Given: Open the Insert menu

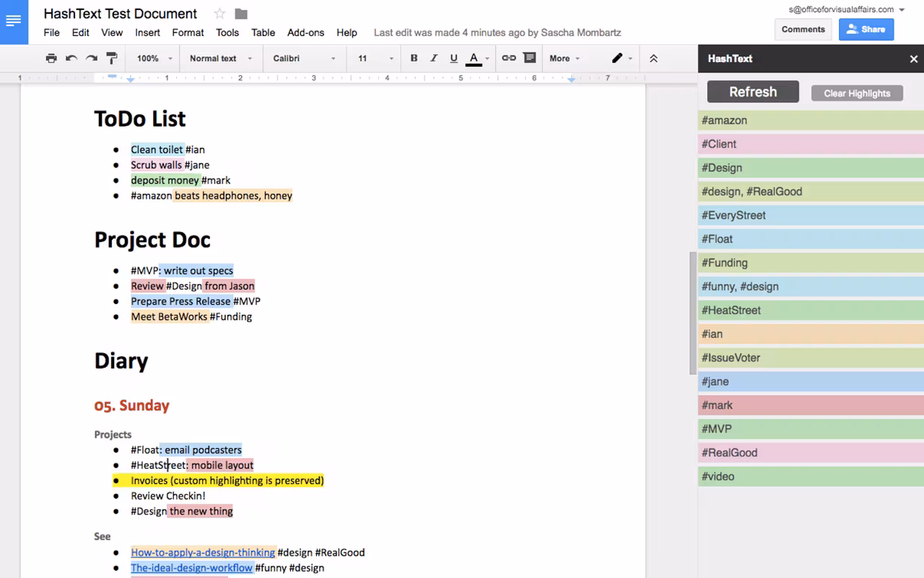Looking at the screenshot, I should coord(147,33).
